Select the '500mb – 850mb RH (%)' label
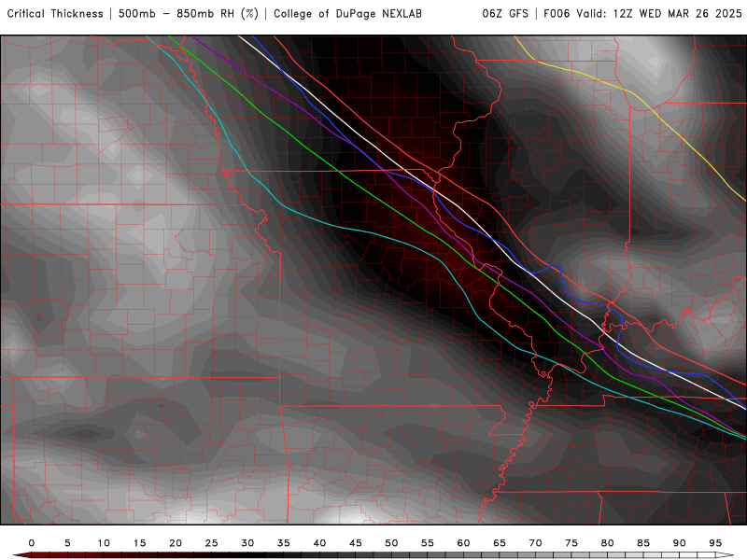 click(x=189, y=14)
